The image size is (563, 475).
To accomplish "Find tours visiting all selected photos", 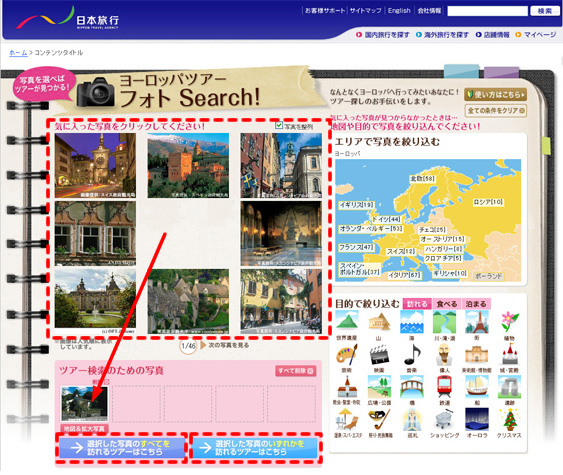I will click(121, 448).
